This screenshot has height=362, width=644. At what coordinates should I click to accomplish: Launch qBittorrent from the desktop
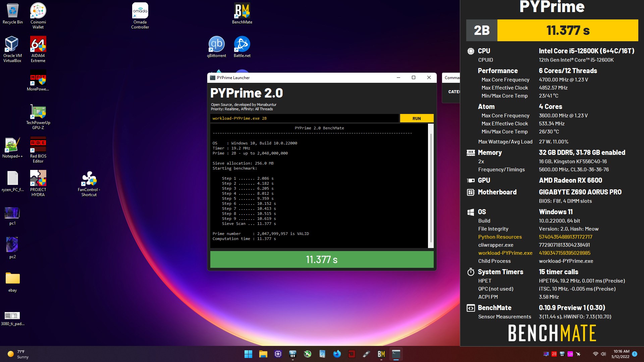point(216,47)
